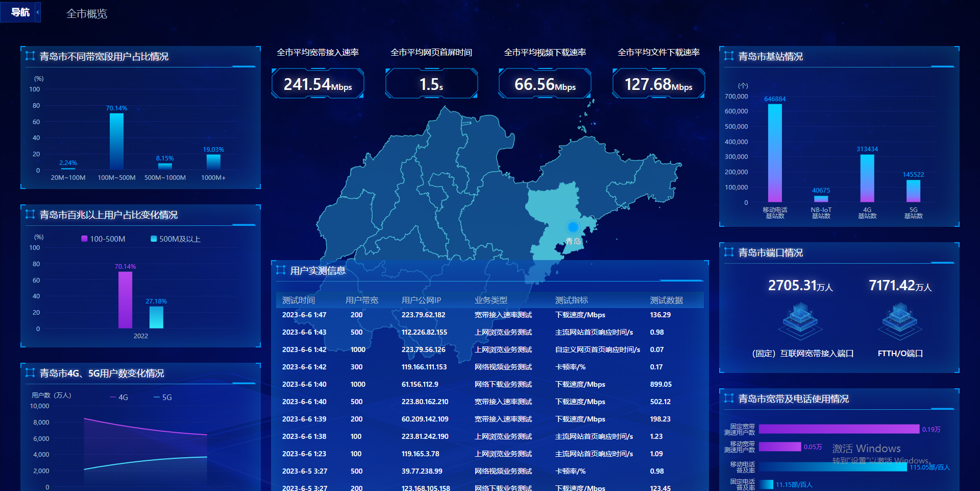Click the 互联网宽带接入端口 server icon
The width and height of the screenshot is (980, 491).
tap(800, 320)
